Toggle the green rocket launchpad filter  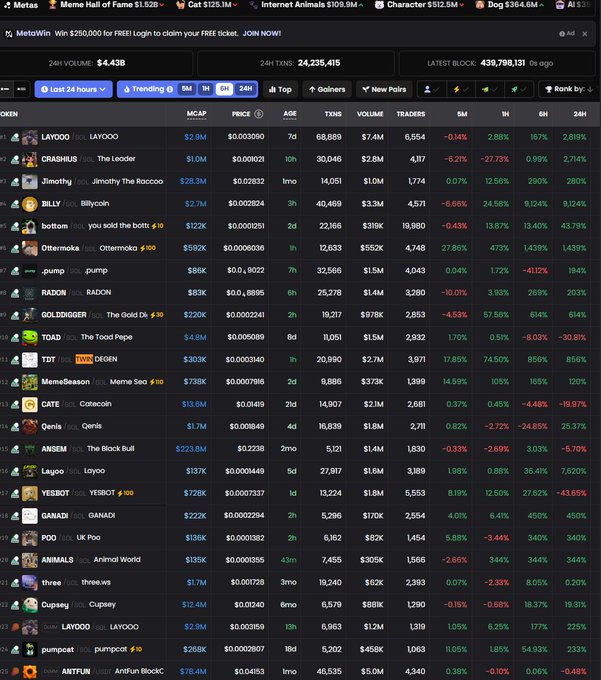click(518, 89)
